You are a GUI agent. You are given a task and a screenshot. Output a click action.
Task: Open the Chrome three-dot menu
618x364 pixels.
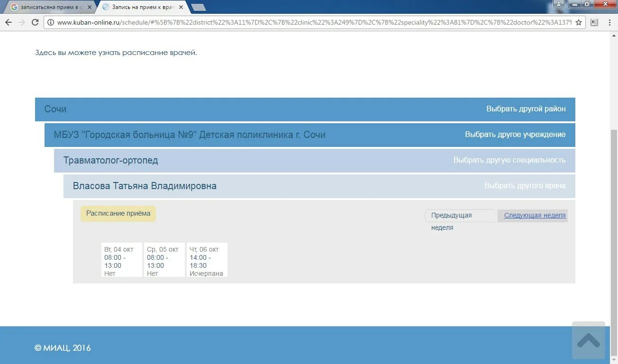(609, 22)
